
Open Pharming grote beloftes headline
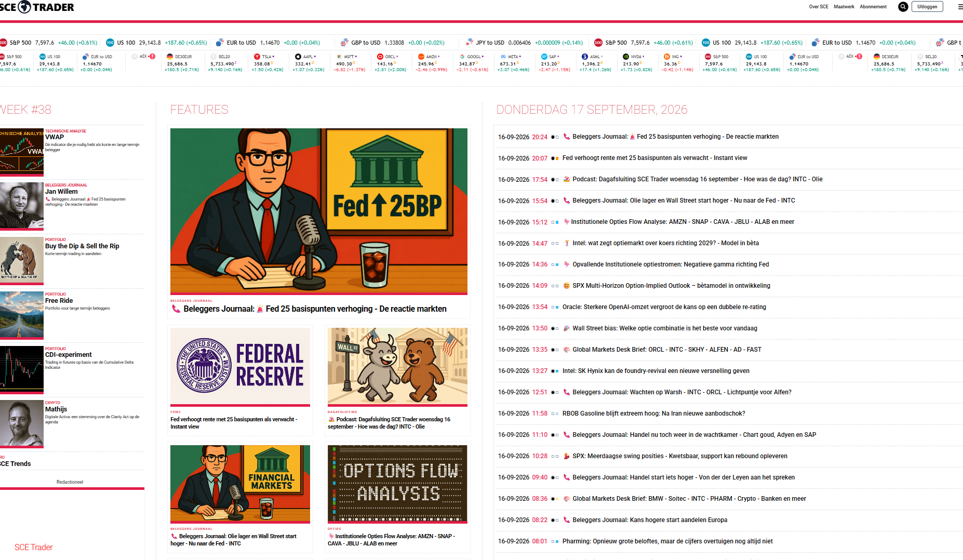(x=667, y=541)
